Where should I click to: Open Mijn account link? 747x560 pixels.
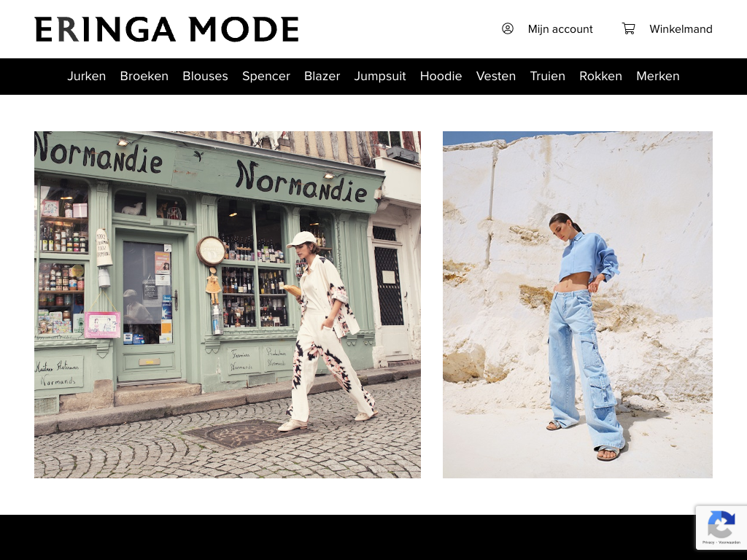pyautogui.click(x=560, y=29)
